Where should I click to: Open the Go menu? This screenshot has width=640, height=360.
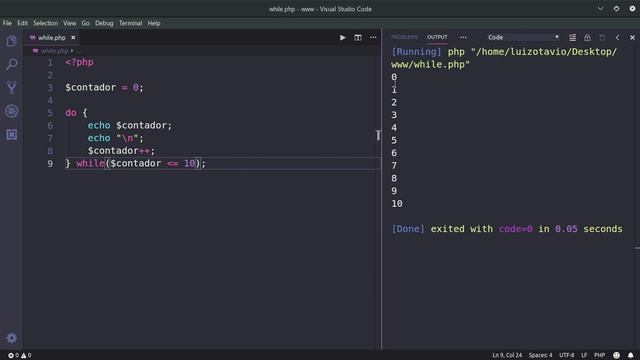(x=85, y=23)
